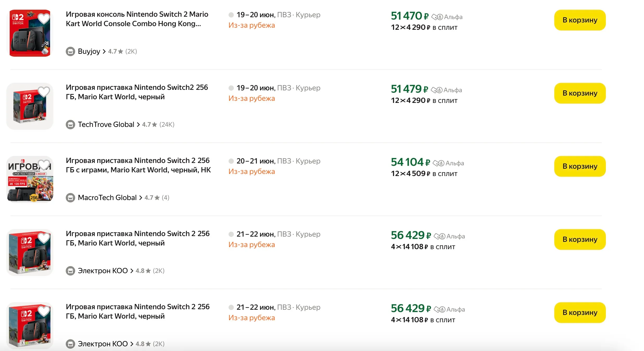Toggle wishlist heart on TechTrove Global listing

(x=44, y=92)
